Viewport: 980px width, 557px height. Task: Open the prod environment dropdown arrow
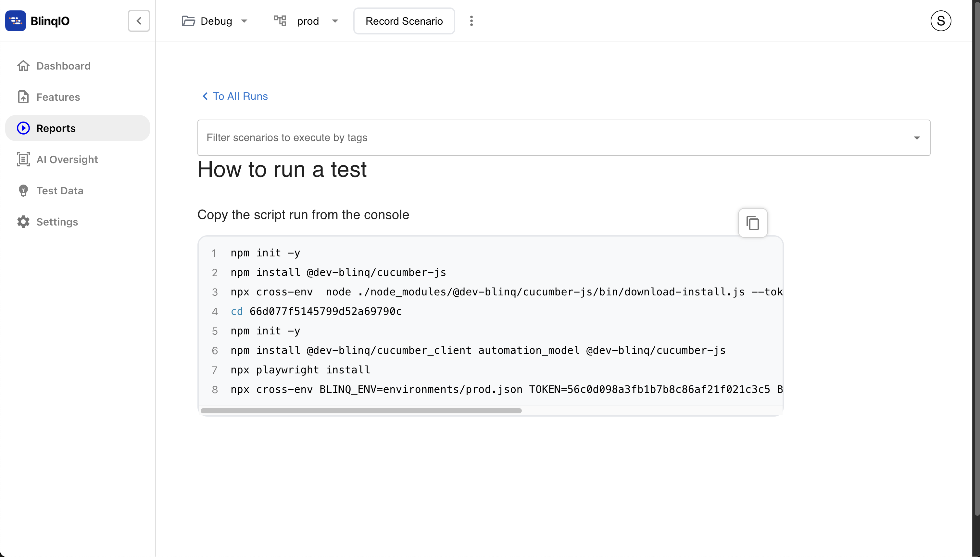tap(335, 21)
